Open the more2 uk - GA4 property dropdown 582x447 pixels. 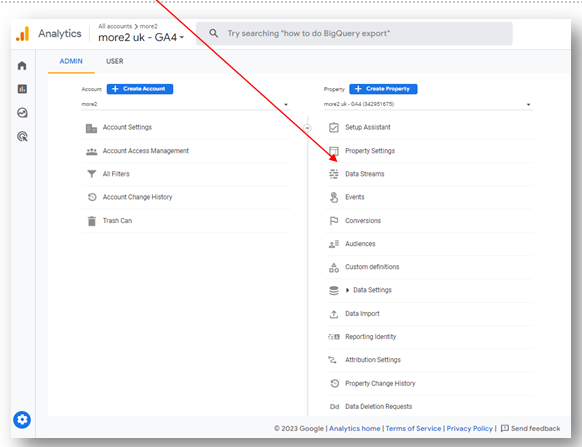pos(427,104)
